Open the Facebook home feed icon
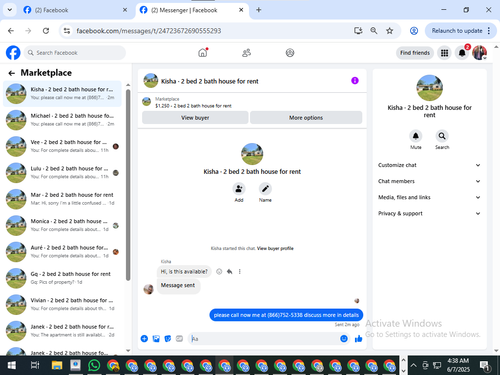Screen dimensions: 500x375 (x=203, y=53)
